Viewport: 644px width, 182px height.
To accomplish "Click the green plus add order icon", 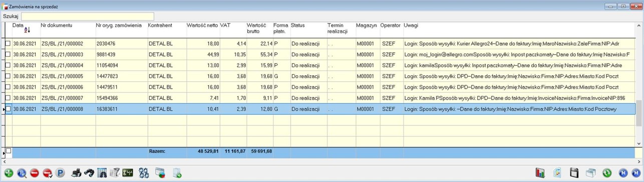I will point(9,173).
